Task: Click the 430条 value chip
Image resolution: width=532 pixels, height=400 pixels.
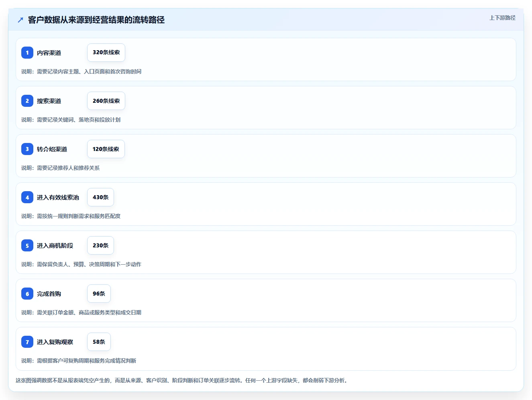Action: coord(100,197)
